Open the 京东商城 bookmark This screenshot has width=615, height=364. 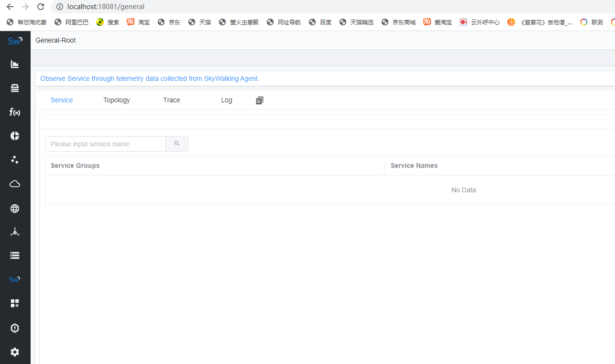tap(399, 22)
